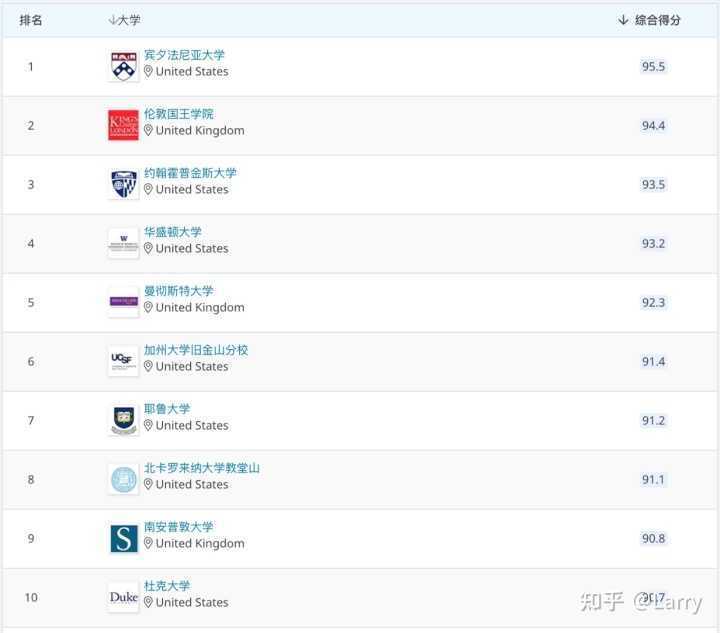Click the University of Manchester purple logo

point(123,301)
